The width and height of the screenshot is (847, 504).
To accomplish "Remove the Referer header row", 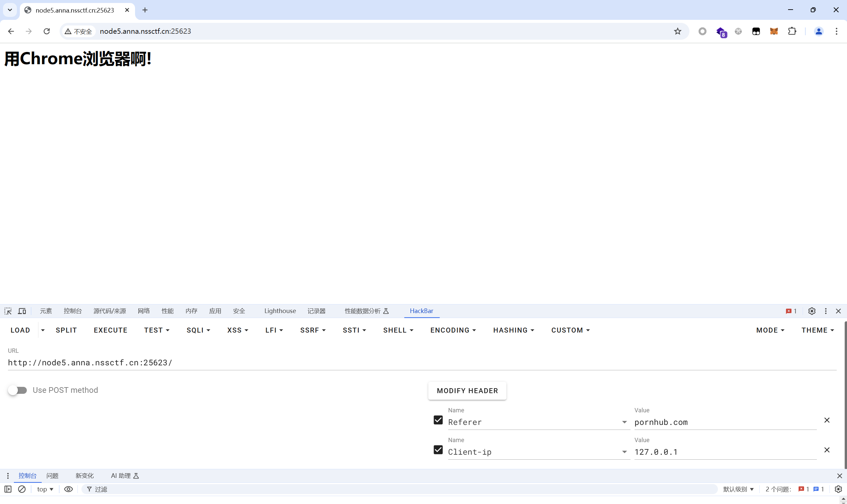I will (827, 420).
